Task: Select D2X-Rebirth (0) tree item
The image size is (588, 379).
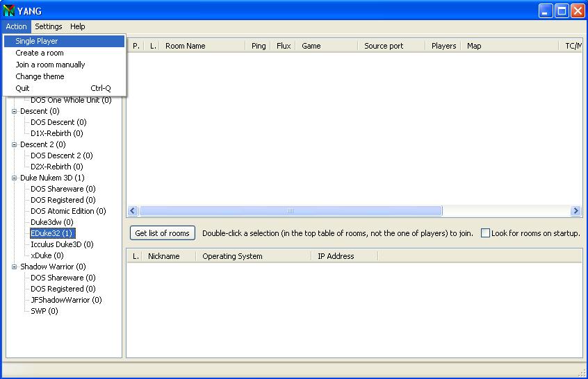Action: (x=56, y=167)
